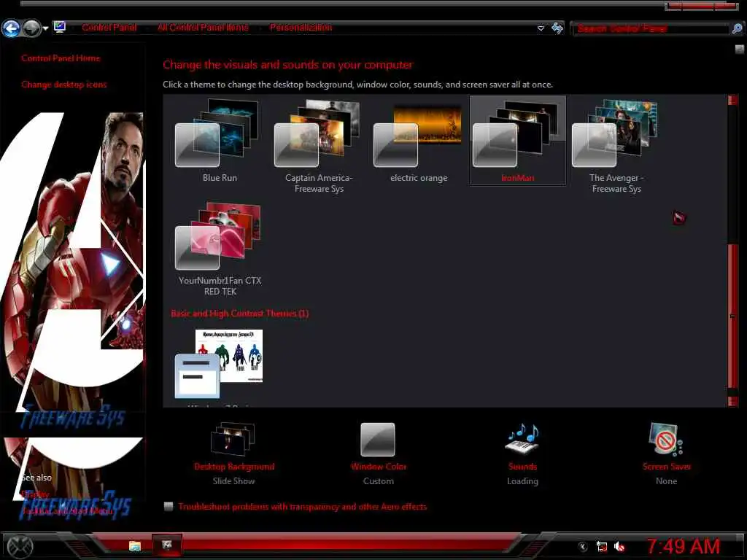Select the IronMan theme
This screenshot has height=560, width=747.
pos(518,141)
